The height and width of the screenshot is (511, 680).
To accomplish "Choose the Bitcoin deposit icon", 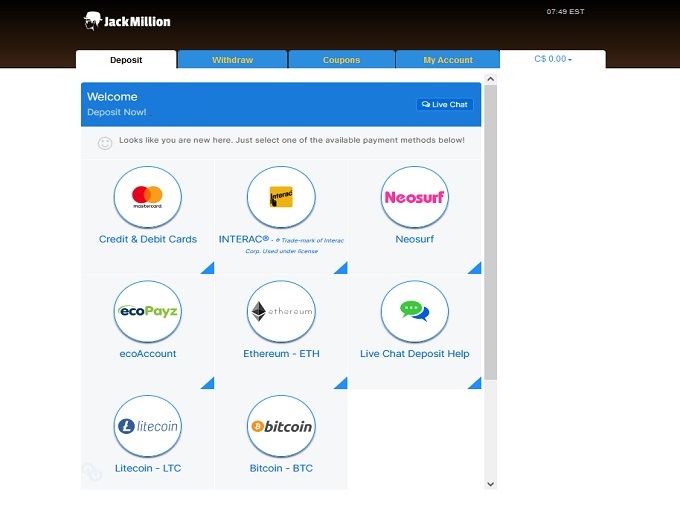I will coord(281,426).
